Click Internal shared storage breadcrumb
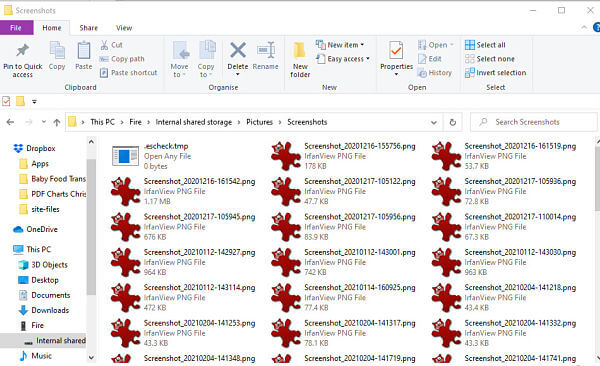This screenshot has width=600, height=366. click(x=194, y=122)
